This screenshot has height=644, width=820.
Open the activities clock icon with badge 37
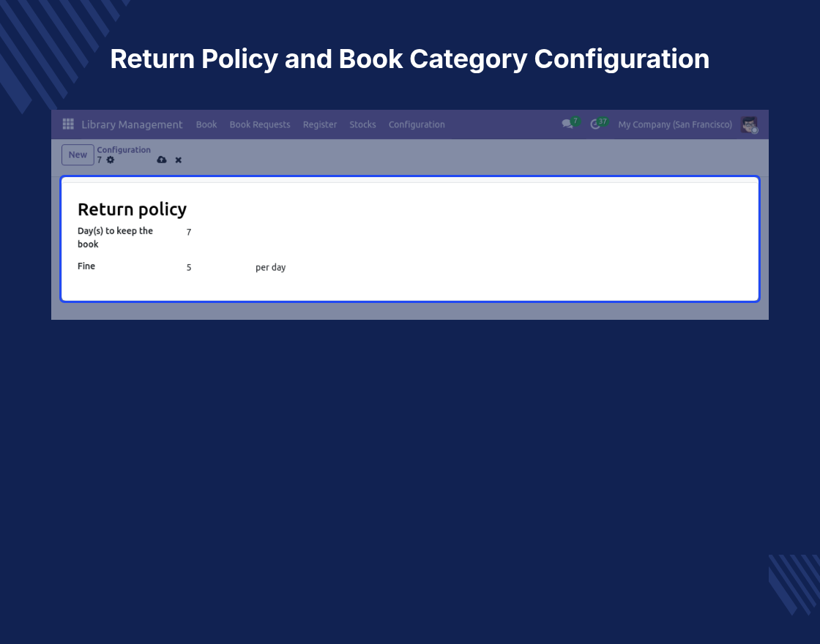[598, 124]
